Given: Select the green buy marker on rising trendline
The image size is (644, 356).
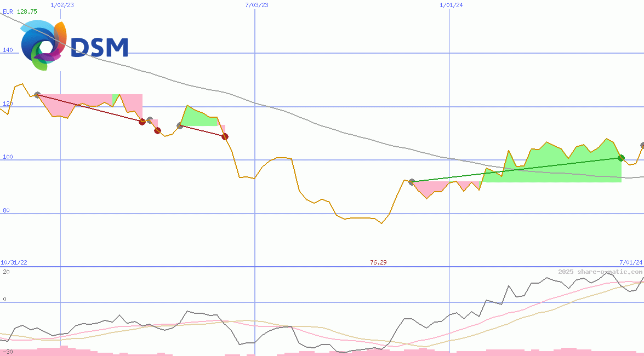Looking at the screenshot, I should pos(621,158).
